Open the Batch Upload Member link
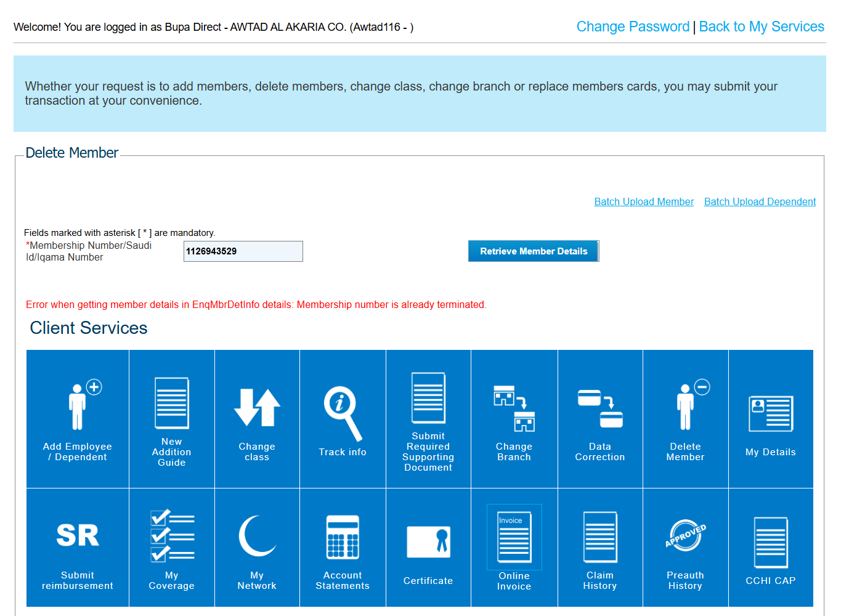 (x=644, y=201)
